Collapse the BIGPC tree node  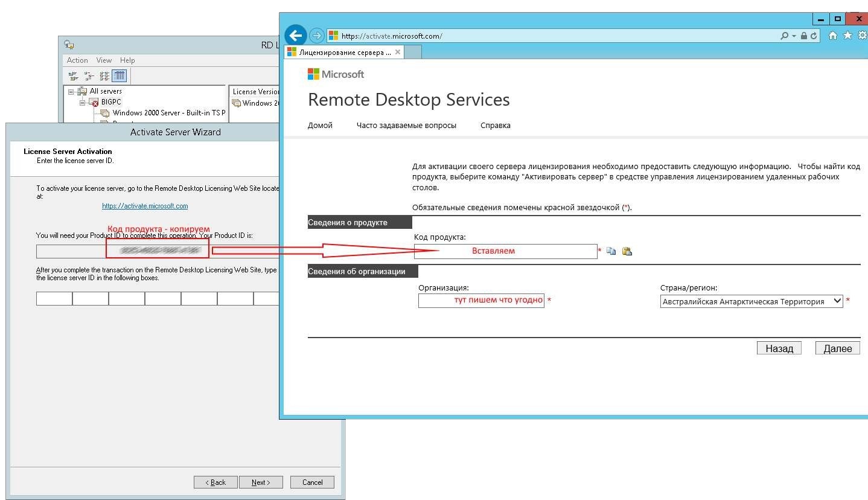82,103
